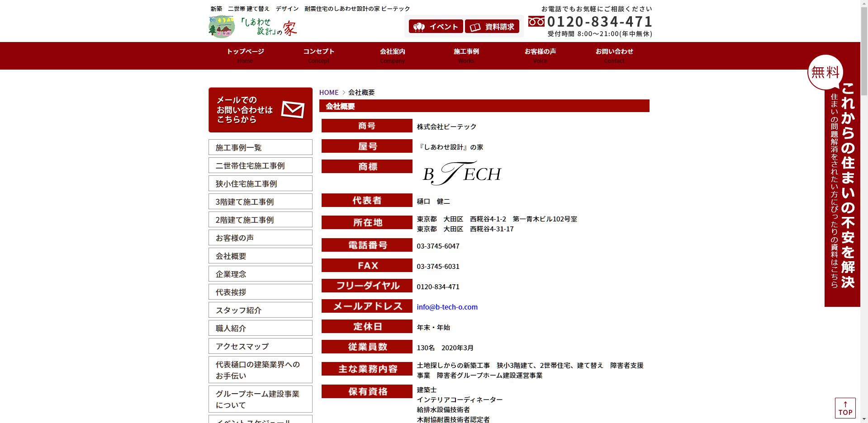Click the B.TECH trademark logo image
Viewport: 868px width, 423px height.
click(462, 174)
